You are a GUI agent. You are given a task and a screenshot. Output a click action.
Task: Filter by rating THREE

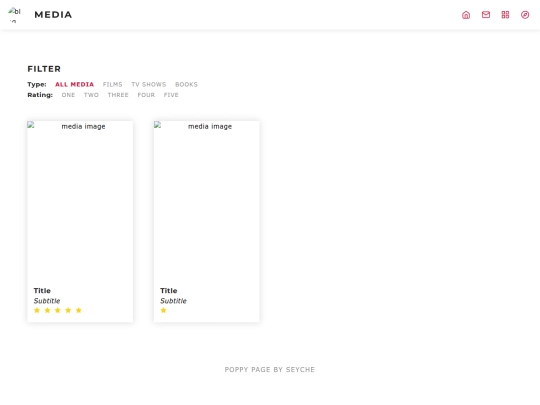click(x=118, y=95)
